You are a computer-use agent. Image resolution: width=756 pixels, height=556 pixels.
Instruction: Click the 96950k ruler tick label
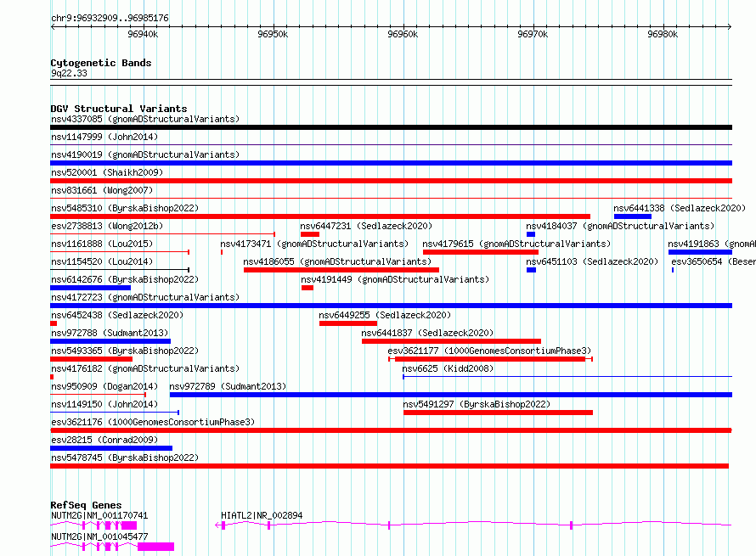click(x=273, y=34)
